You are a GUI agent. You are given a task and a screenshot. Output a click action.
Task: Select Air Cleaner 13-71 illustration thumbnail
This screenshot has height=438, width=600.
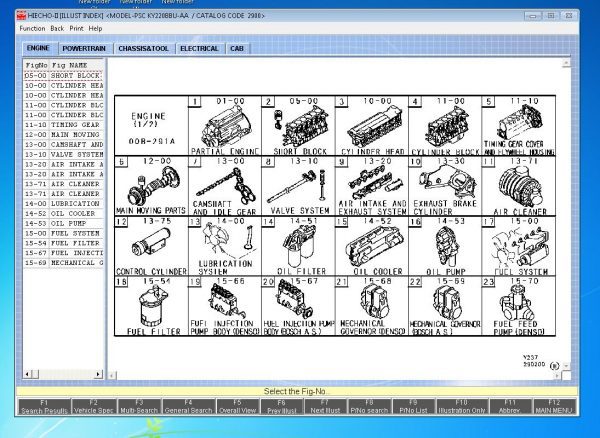pos(519,186)
